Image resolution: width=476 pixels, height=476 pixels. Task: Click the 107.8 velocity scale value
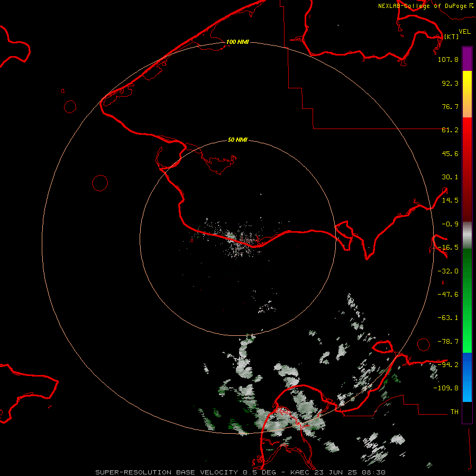pos(448,59)
